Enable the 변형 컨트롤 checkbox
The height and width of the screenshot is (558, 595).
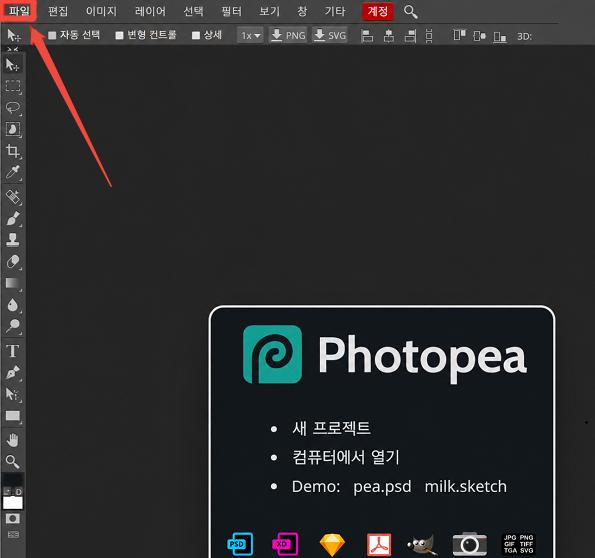tap(120, 36)
